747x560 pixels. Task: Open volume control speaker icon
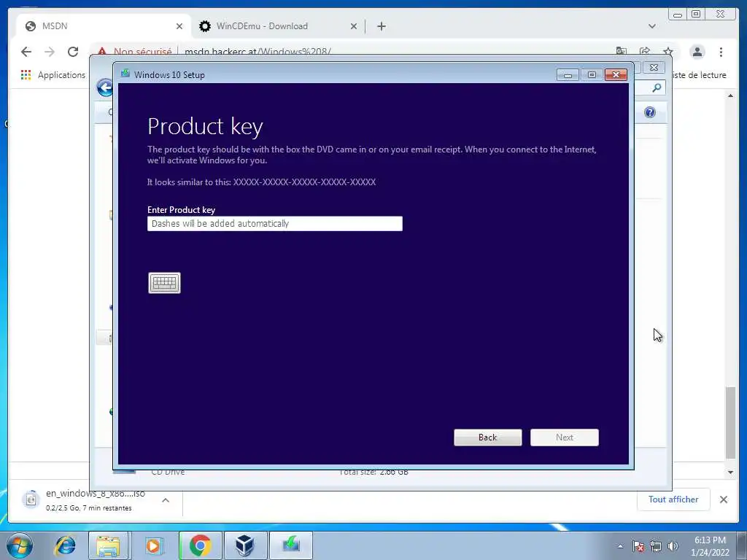coord(673,546)
